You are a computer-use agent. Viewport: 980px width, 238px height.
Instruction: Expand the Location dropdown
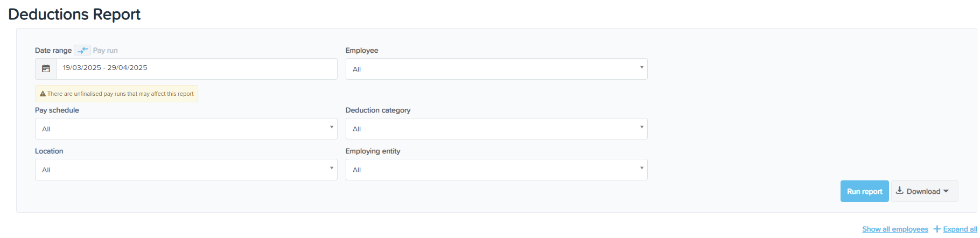point(186,170)
